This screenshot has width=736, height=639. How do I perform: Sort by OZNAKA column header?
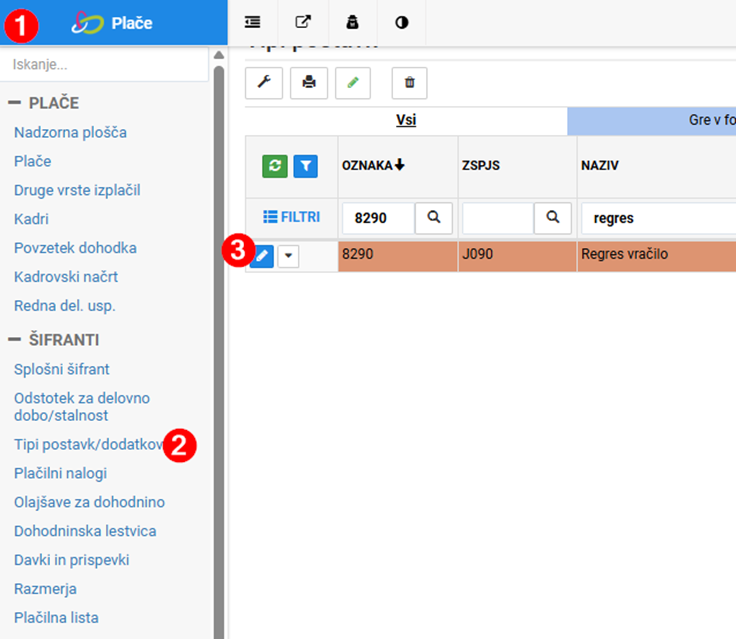pos(373,165)
